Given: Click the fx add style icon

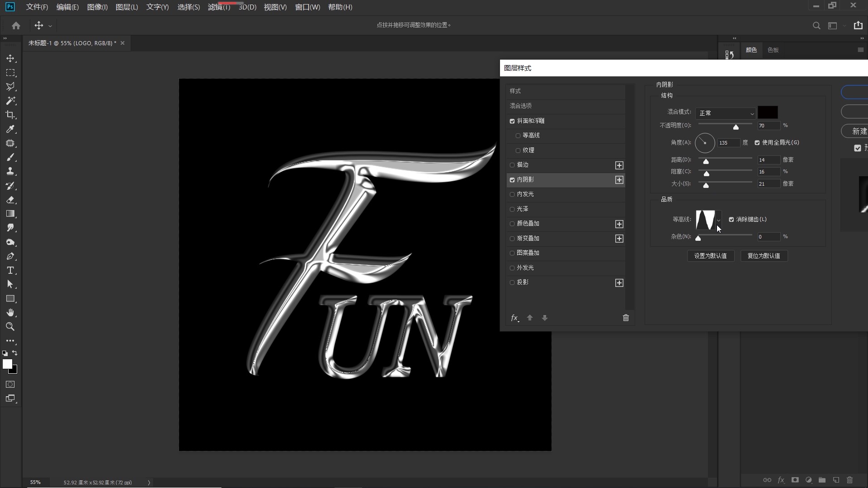Looking at the screenshot, I should pyautogui.click(x=514, y=318).
